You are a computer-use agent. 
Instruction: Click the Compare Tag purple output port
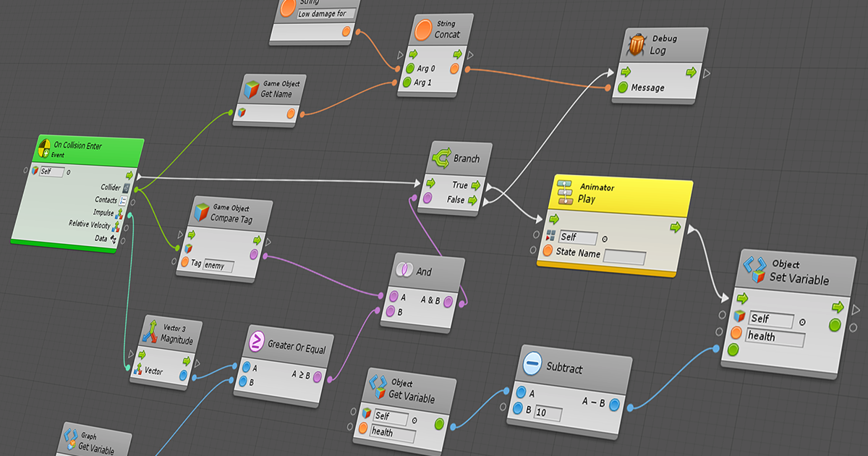[254, 254]
